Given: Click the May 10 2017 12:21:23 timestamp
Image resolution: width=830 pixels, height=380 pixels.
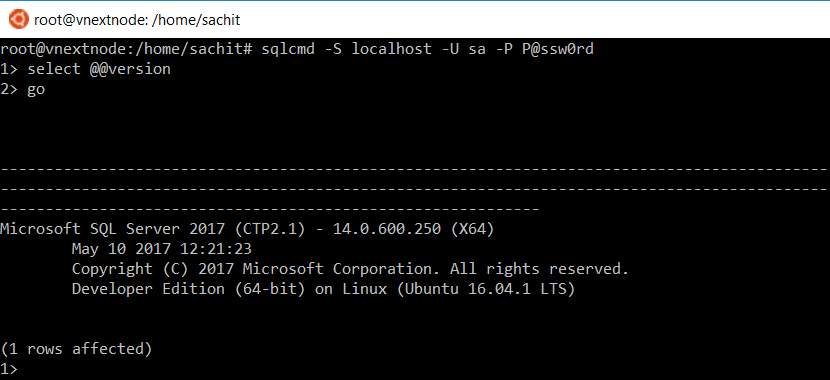Looking at the screenshot, I should tap(161, 249).
